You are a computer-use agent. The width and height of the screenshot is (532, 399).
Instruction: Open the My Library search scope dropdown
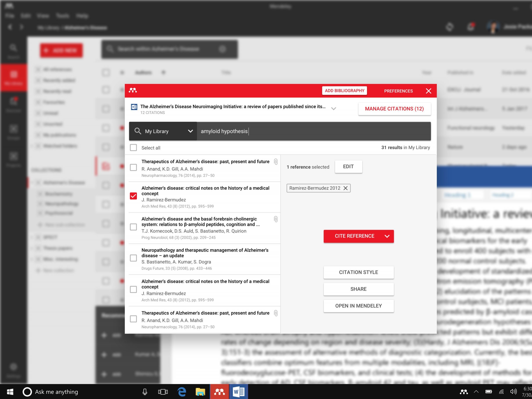[190, 131]
